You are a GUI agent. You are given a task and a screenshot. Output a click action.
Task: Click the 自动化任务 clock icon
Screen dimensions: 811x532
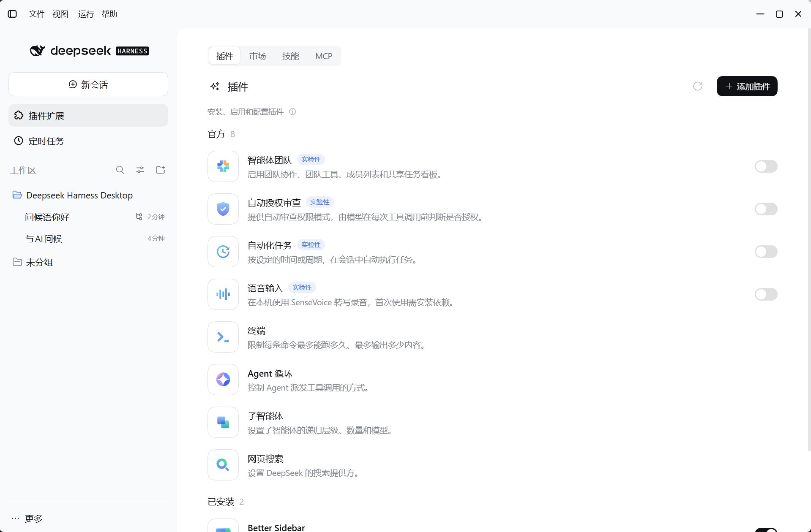tap(223, 252)
